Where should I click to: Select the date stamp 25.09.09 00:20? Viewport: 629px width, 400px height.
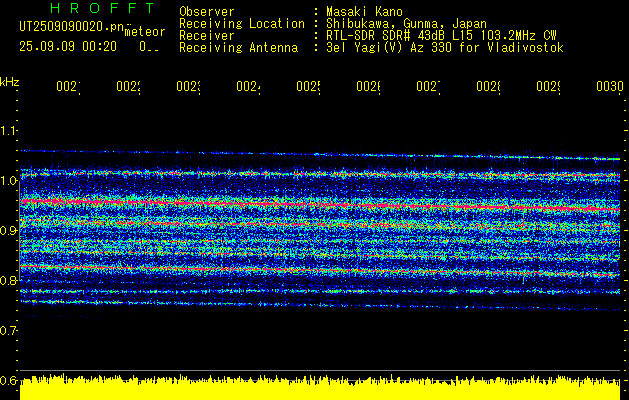(x=68, y=47)
